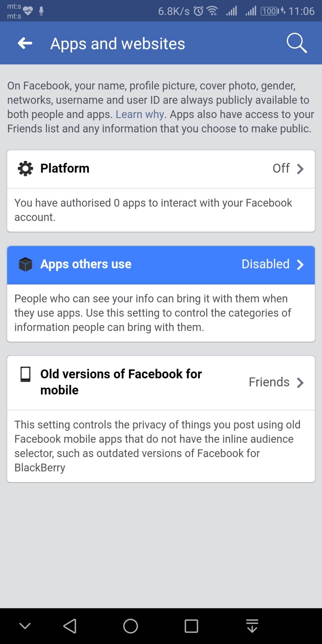The height and width of the screenshot is (644, 322).
Task: Open search with magnifier icon
Action: click(x=297, y=43)
